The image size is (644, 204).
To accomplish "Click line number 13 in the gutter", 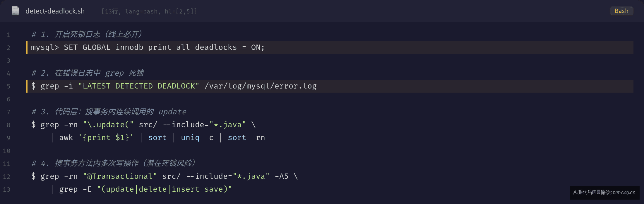I will 7,190.
